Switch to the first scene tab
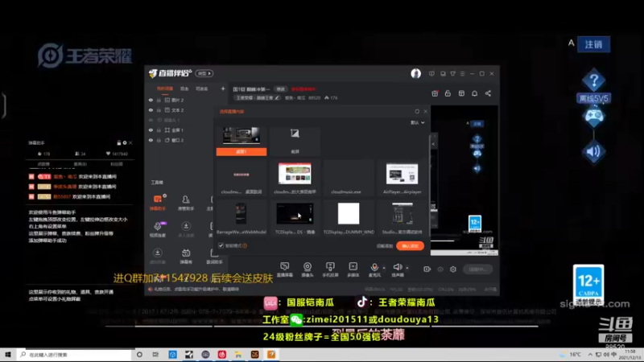Viewport: 644px width, 362px height. [x=165, y=88]
